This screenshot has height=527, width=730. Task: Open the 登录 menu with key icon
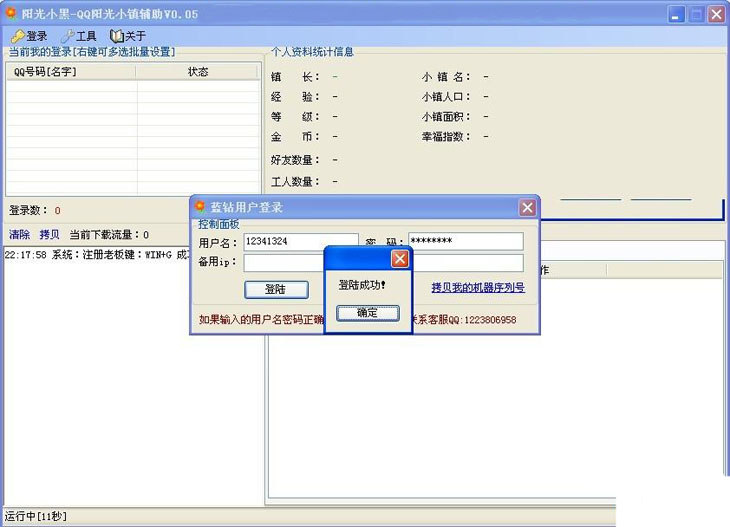click(x=29, y=36)
